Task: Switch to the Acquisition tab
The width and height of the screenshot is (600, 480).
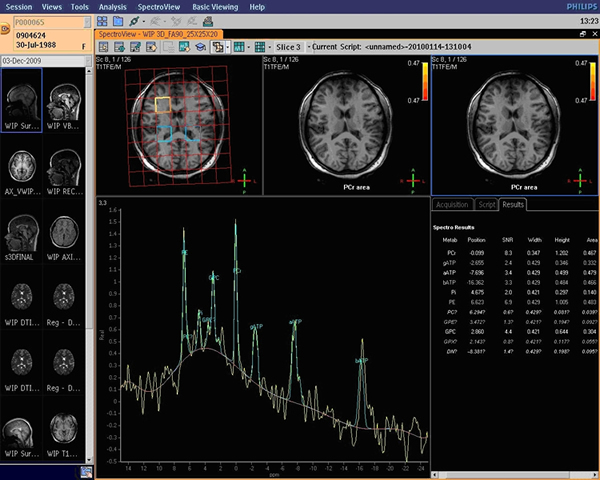Action: pyautogui.click(x=452, y=204)
